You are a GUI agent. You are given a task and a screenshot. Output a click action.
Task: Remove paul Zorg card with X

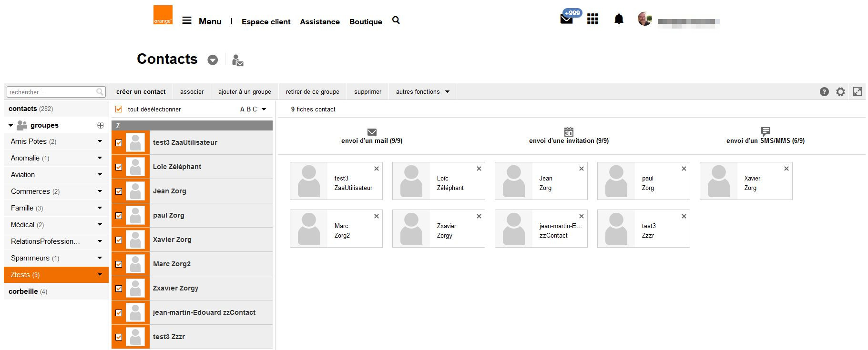tap(684, 169)
